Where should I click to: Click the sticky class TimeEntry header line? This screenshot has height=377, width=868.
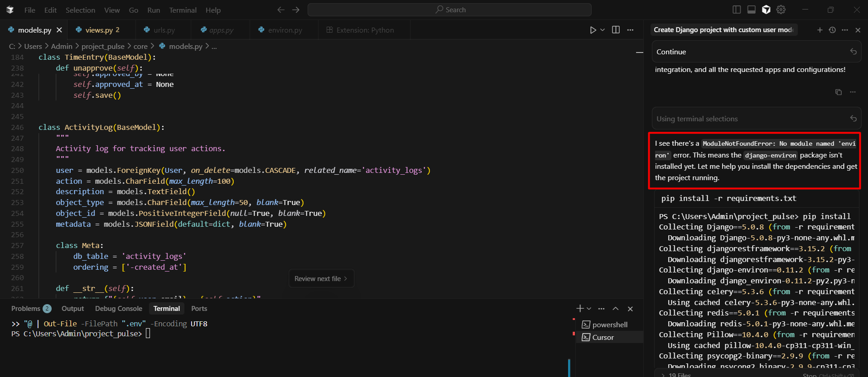97,57
